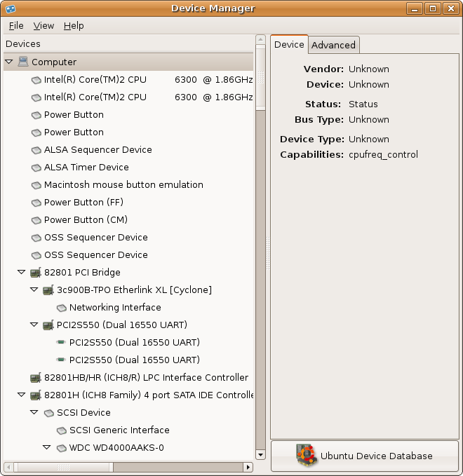463x476 pixels.
Task: Open the Ubuntu Device Database button
Action: [365, 456]
